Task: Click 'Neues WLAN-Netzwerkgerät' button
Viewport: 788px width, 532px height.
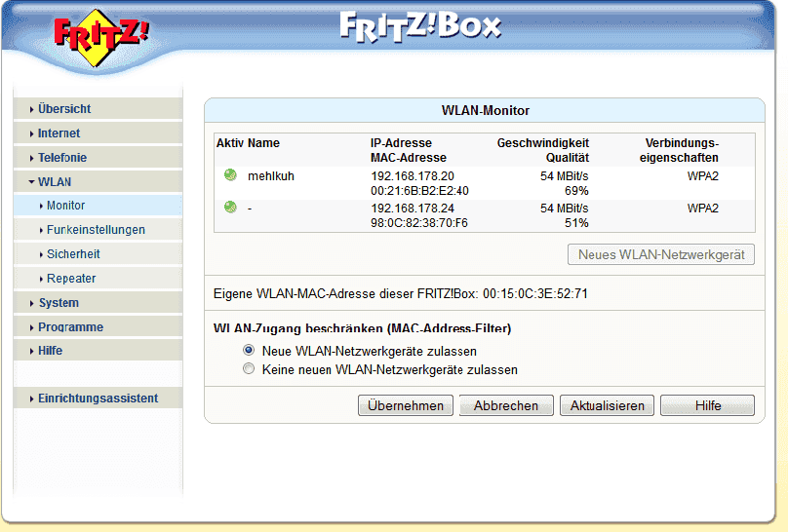Action: pyautogui.click(x=661, y=254)
